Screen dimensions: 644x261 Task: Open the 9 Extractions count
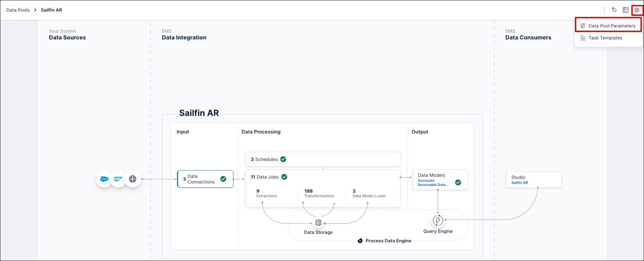[267, 193]
